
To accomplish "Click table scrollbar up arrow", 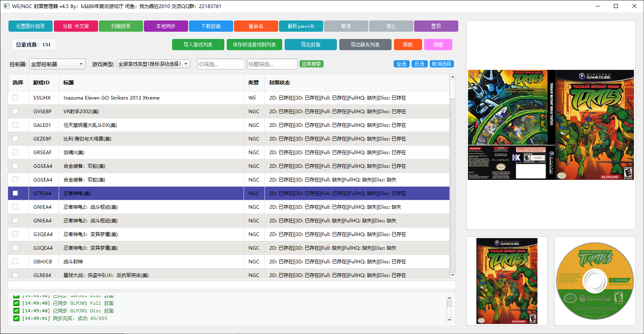I will tap(453, 77).
